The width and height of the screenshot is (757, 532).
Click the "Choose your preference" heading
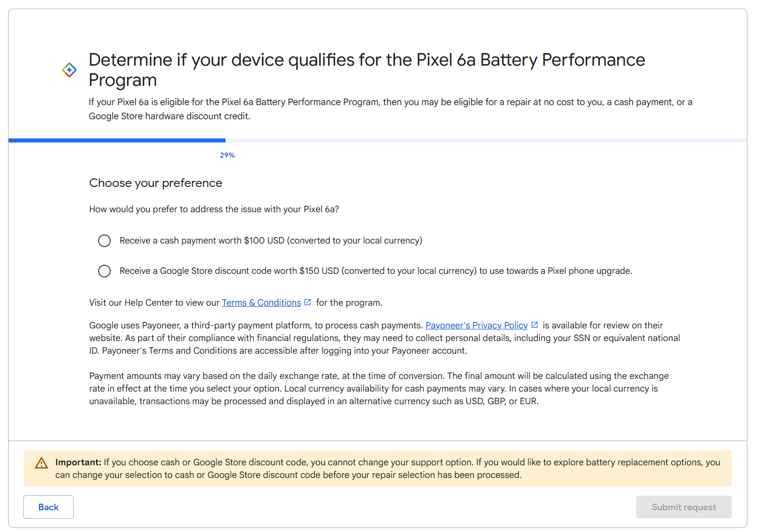pos(156,183)
